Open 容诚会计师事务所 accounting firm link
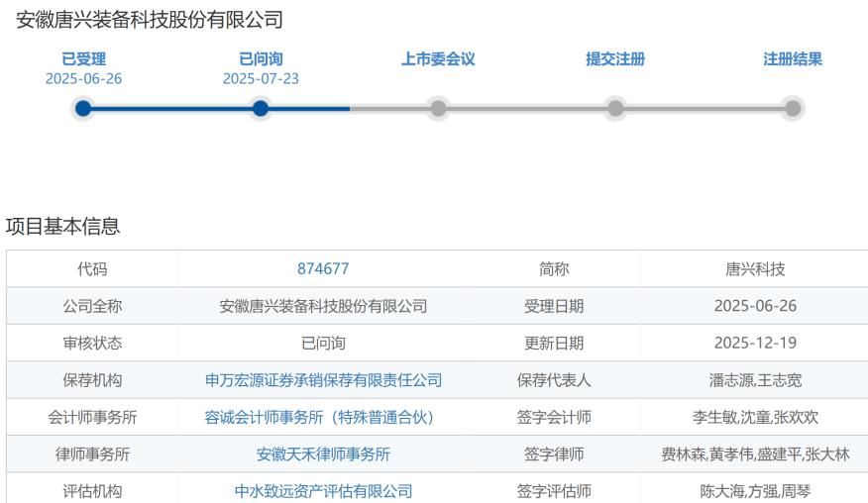 323,418
